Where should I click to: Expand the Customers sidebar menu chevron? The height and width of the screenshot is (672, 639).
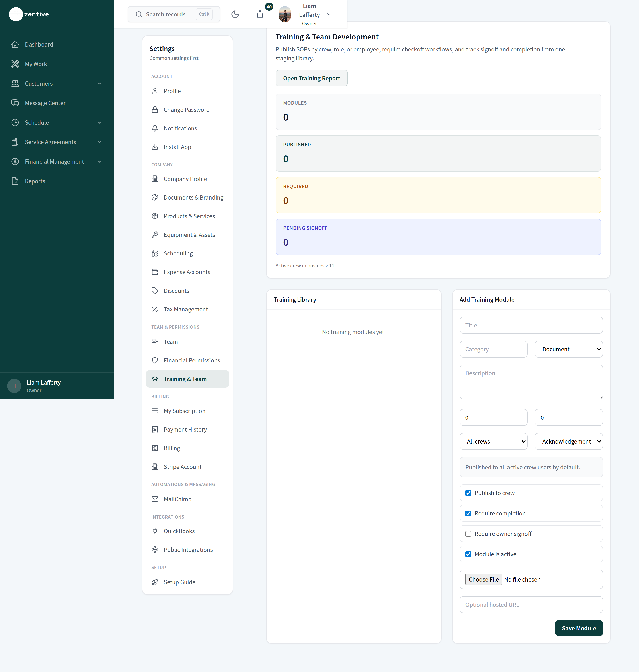[99, 83]
